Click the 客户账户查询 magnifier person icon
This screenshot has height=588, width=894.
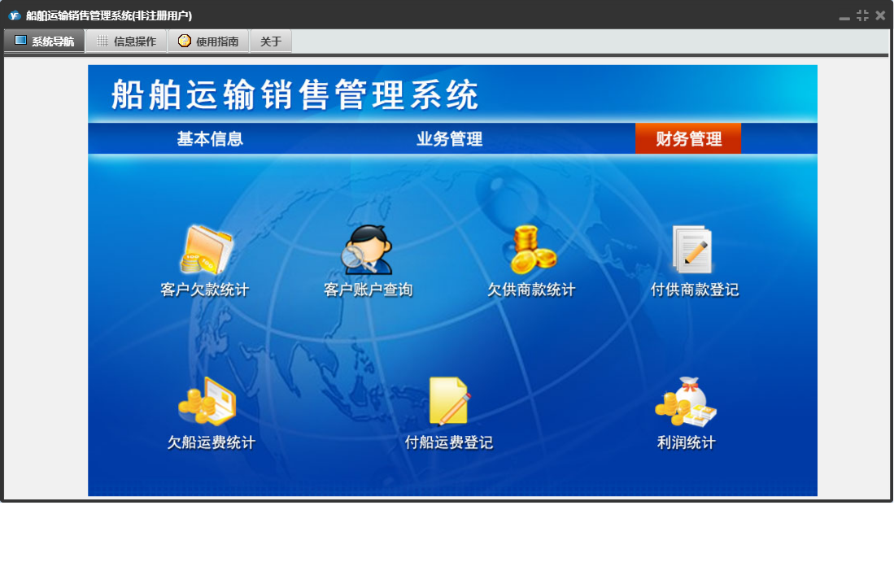[x=368, y=250]
